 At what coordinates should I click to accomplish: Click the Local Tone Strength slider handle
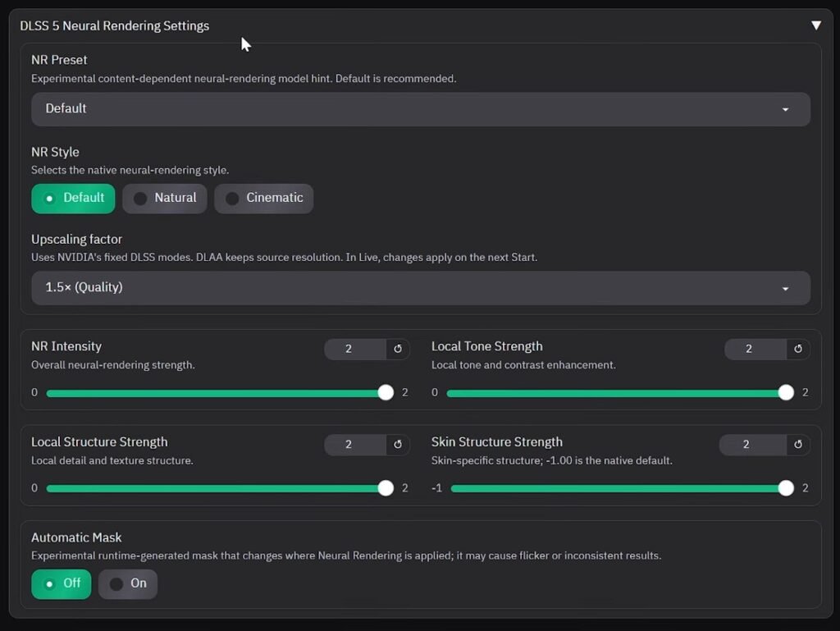785,393
